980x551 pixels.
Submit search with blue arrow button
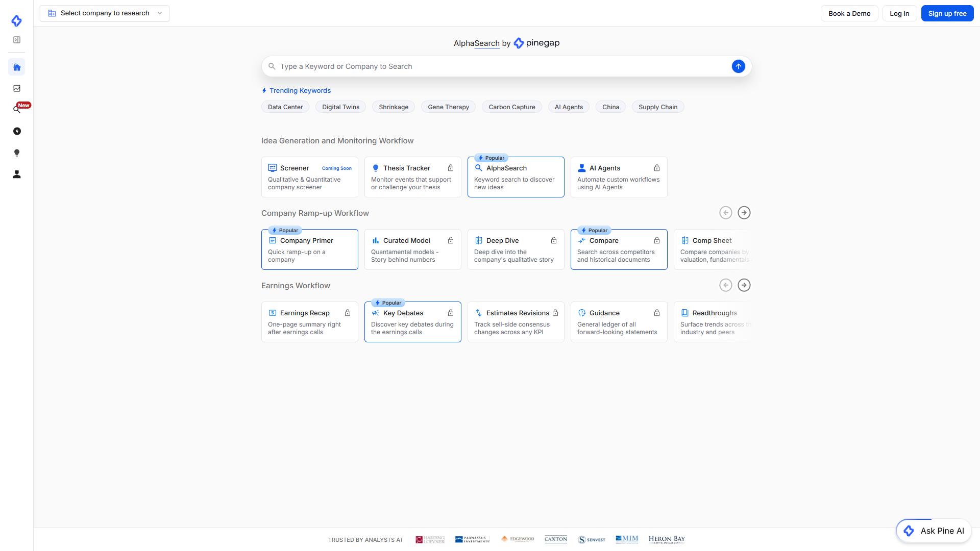tap(738, 66)
